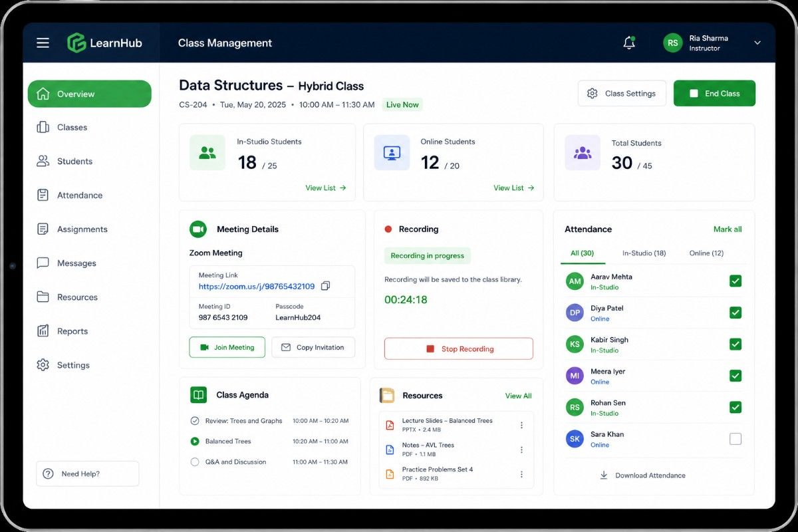Open the hamburger navigation menu
Screen dimensions: 798x532
click(x=43, y=43)
